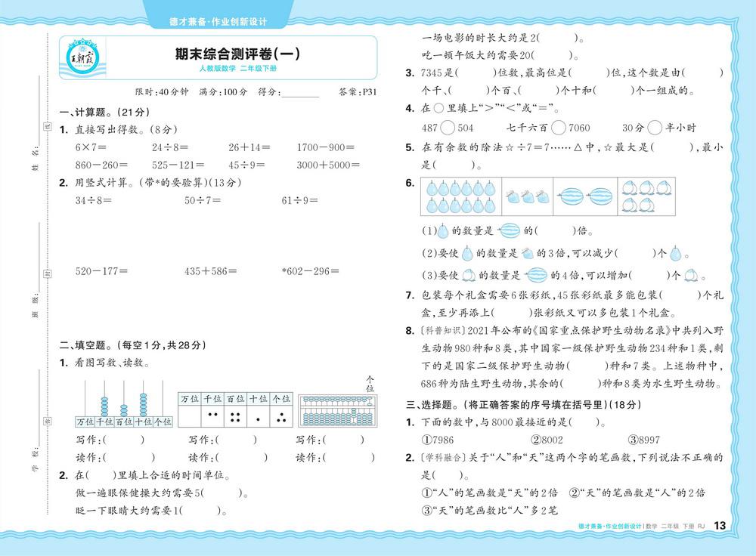The height and width of the screenshot is (556, 756).
Task: Click option ①"人"的笔画数是"天"的2倍
Action: 489,493
